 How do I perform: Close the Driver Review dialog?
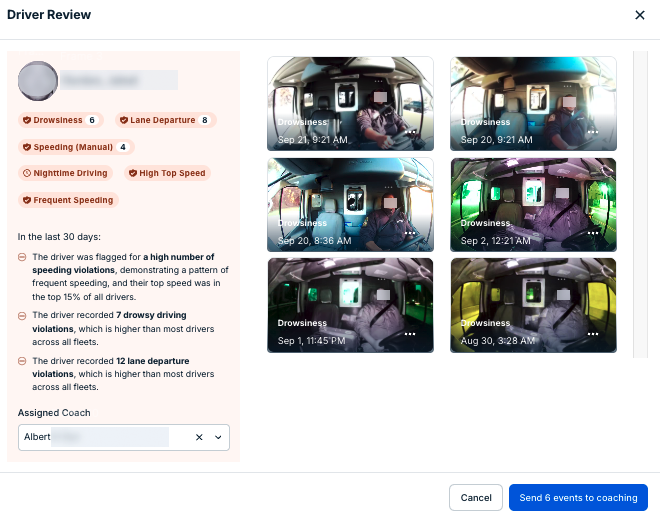tap(640, 15)
